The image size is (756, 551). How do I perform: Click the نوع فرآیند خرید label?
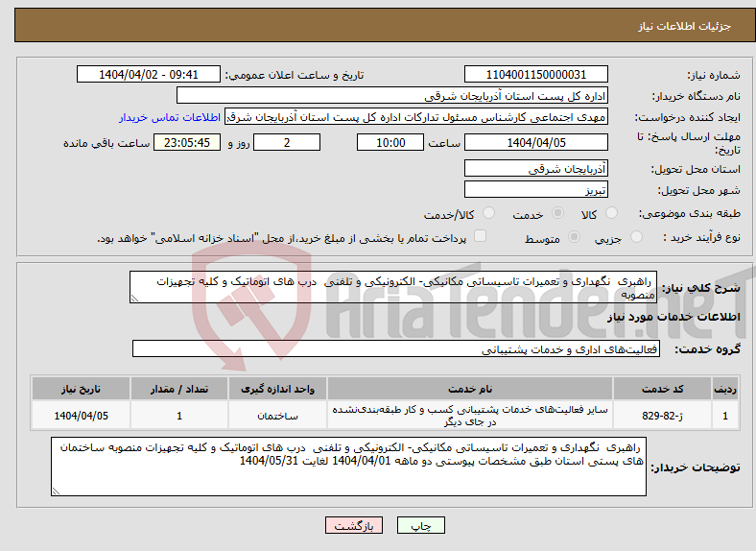point(702,237)
